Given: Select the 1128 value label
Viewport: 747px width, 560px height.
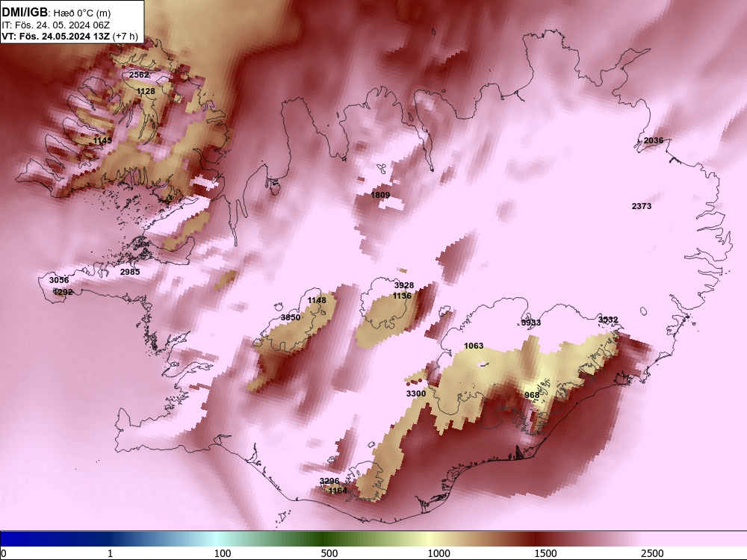Looking at the screenshot, I should pyautogui.click(x=146, y=91).
